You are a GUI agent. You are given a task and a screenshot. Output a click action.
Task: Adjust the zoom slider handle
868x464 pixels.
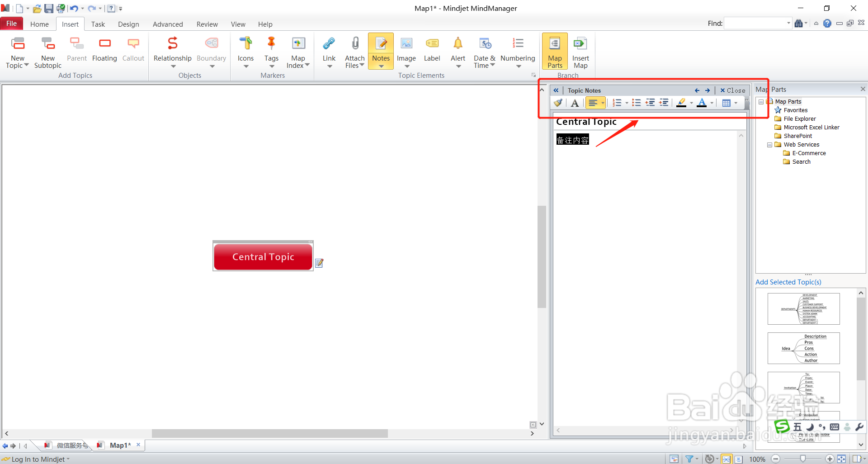(x=802, y=459)
